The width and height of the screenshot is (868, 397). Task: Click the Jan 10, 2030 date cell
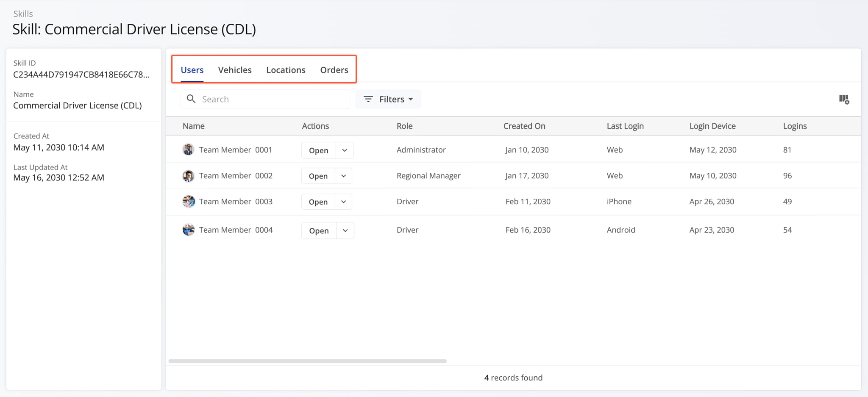click(527, 150)
